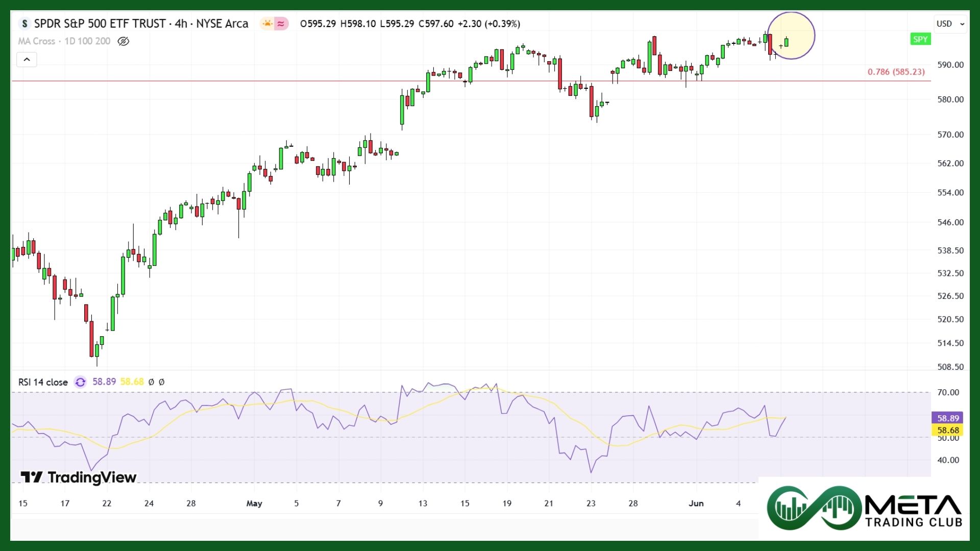Toggle MA Cross indicator visibility eye
Screen dimensions: 980x551
coord(123,41)
